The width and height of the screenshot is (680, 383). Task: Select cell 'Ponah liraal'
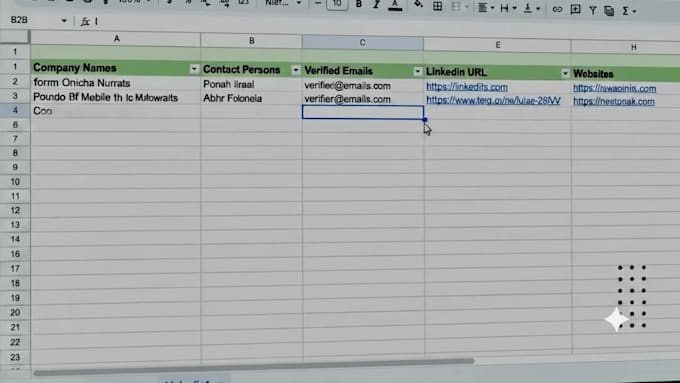tap(252, 84)
